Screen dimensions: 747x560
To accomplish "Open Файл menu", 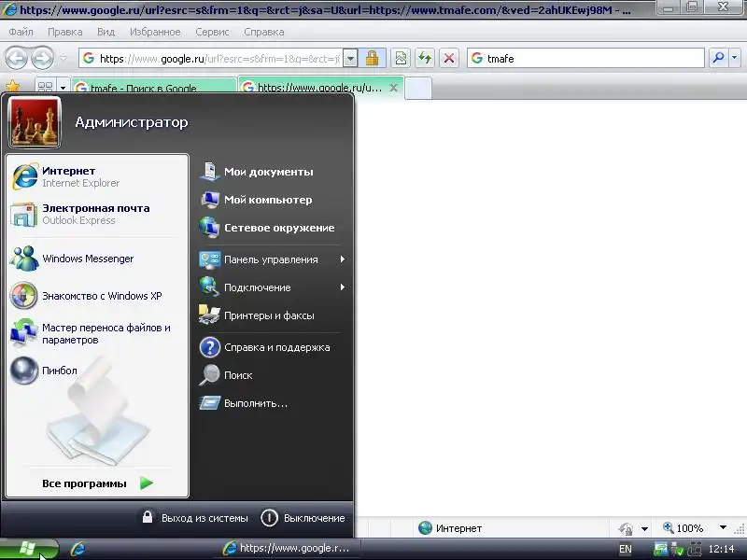I will [21, 32].
